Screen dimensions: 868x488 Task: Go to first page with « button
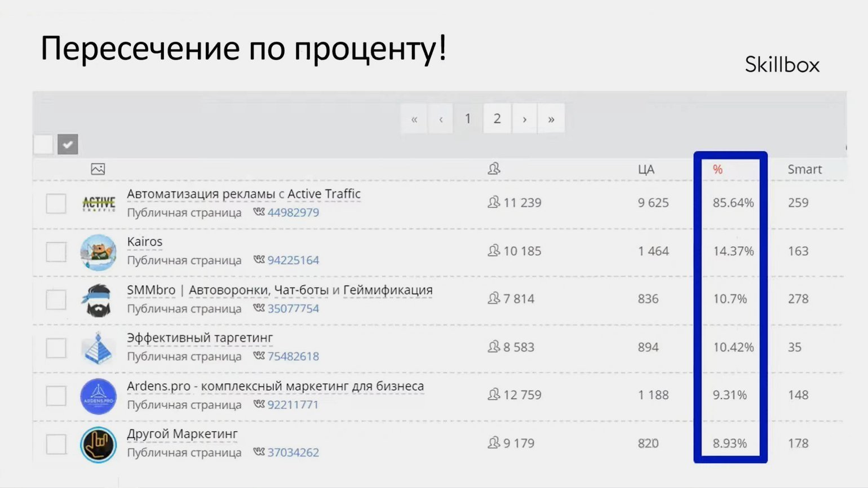coord(414,119)
